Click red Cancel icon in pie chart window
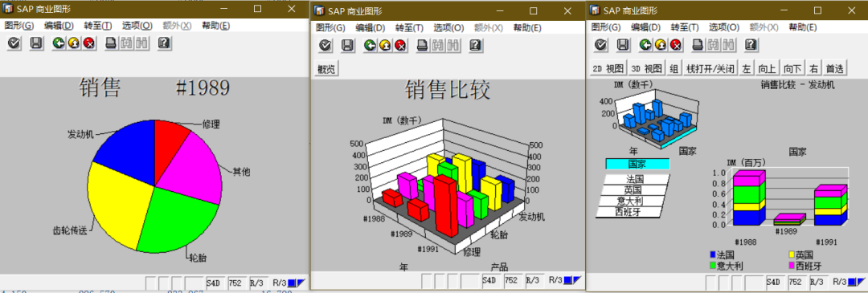 pos(88,43)
